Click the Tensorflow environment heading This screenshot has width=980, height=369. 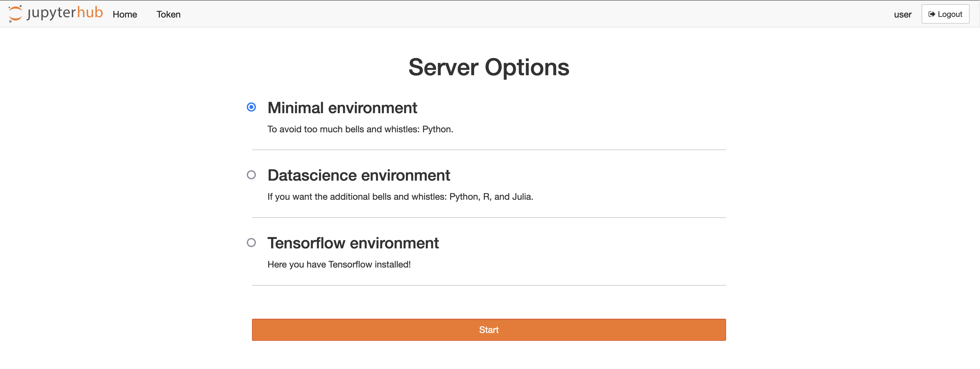pos(353,243)
